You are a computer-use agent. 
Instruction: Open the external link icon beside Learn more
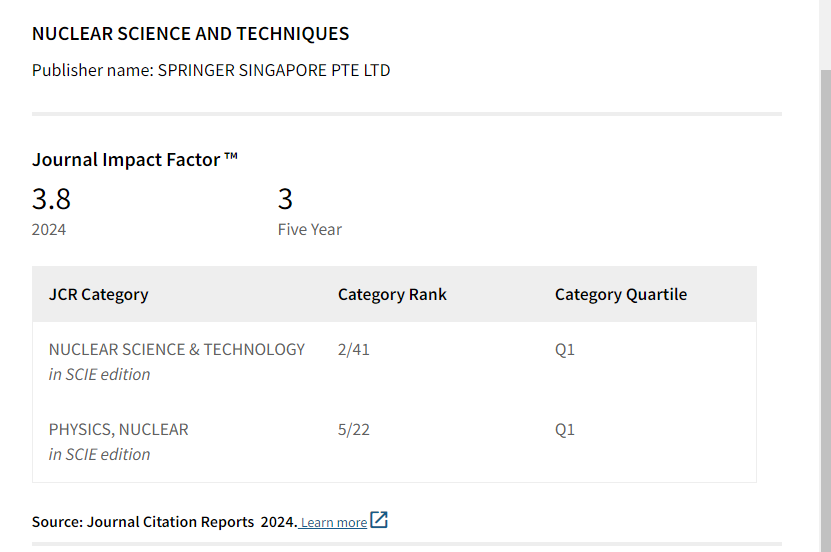[379, 520]
